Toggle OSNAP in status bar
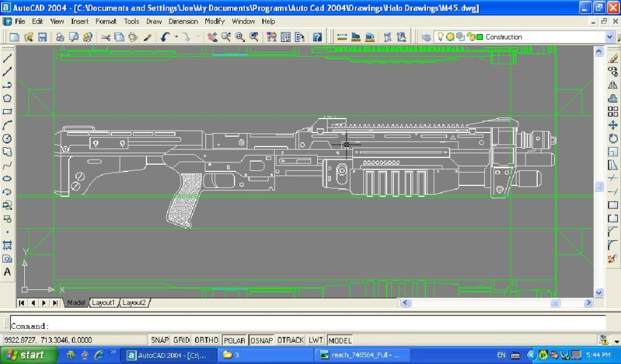Screen dimensions: 621x364 [x=261, y=340]
